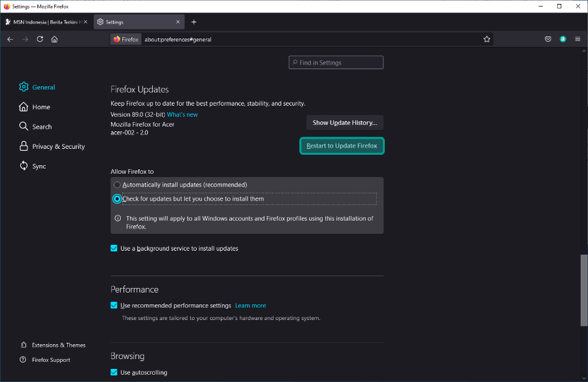Toggle Use a background service checkbox
This screenshot has height=382, width=588.
coord(114,248)
